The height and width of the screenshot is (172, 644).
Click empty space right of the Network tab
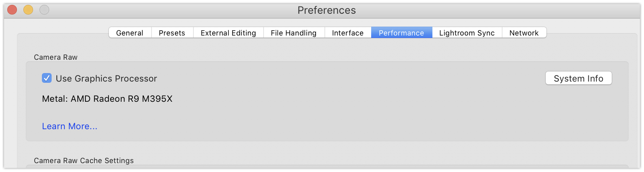[588, 33]
